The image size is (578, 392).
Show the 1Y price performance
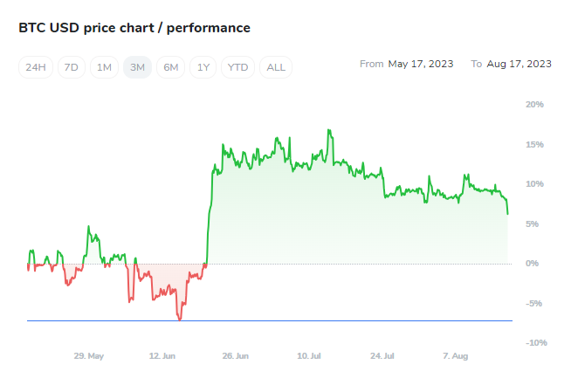(203, 67)
